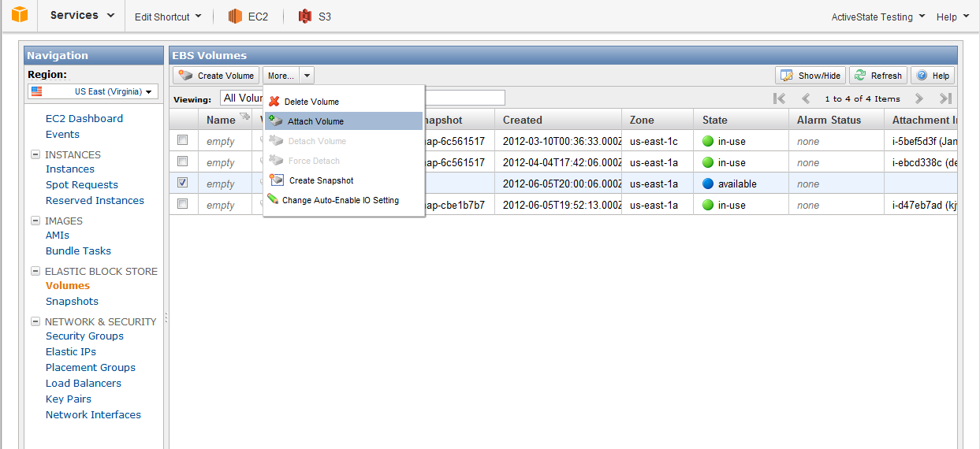
Task: Click the US flag region icon
Action: [x=36, y=91]
